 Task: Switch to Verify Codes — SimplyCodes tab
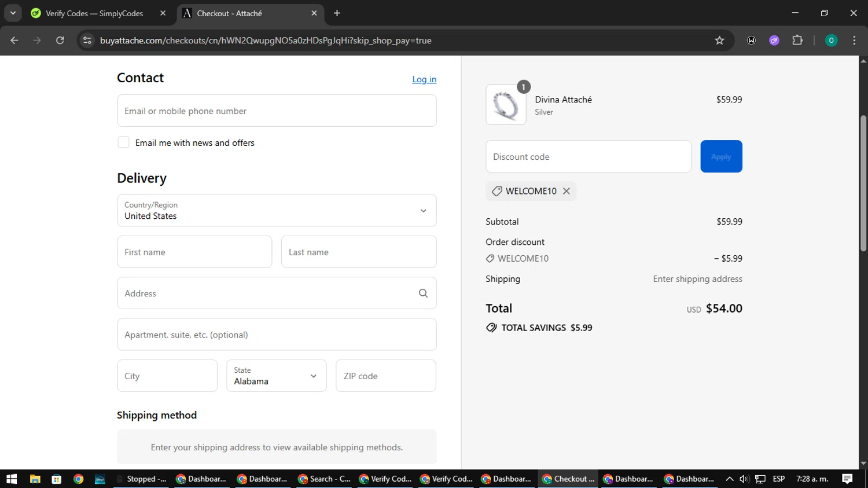94,13
